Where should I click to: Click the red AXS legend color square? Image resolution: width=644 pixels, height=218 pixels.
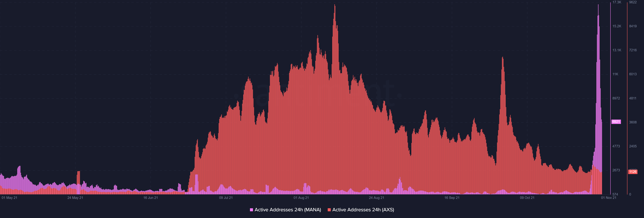pyautogui.click(x=329, y=210)
